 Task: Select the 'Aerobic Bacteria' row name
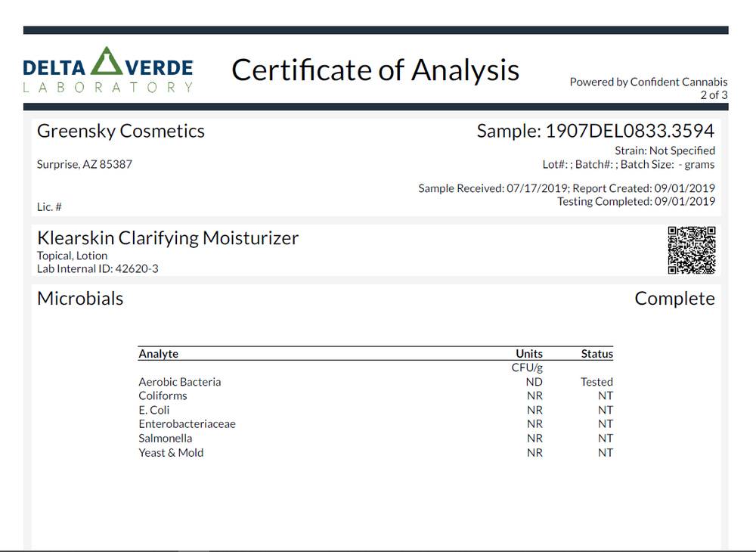coord(180,382)
